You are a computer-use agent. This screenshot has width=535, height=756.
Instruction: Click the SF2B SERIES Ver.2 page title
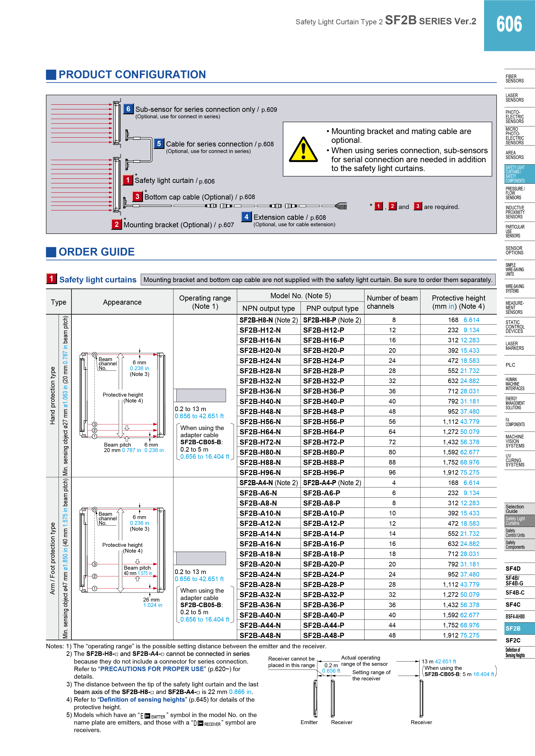(430, 20)
